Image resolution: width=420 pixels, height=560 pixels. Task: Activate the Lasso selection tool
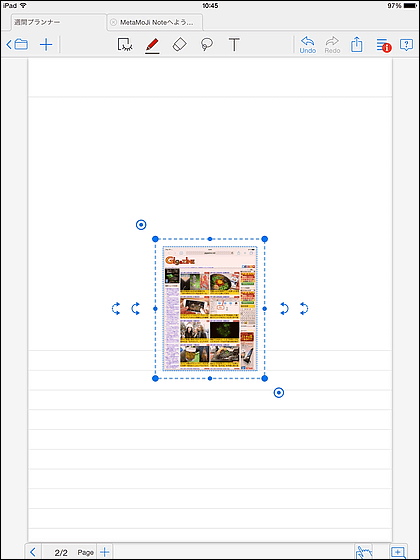coord(207,45)
